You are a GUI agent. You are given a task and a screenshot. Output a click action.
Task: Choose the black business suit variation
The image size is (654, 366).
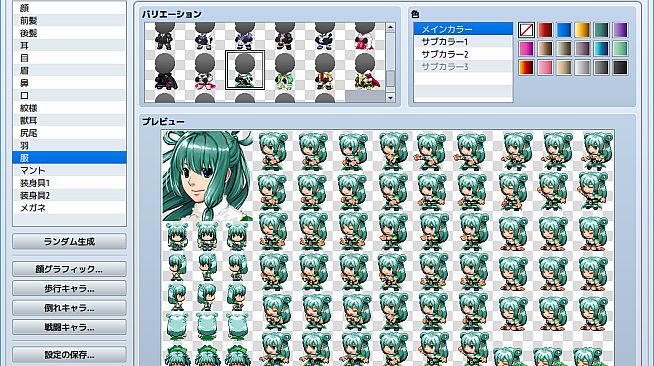coord(165,36)
